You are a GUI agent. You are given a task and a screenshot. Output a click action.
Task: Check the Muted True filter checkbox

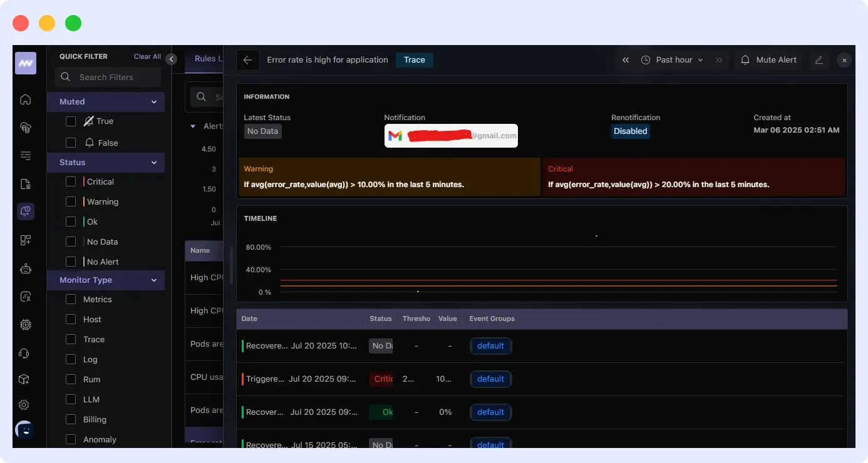point(71,121)
